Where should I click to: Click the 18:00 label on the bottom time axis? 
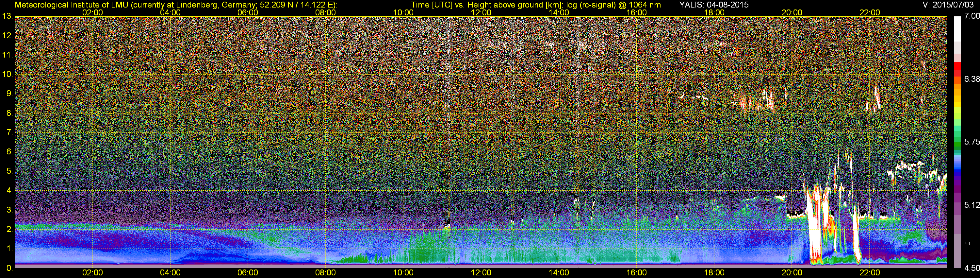click(x=714, y=273)
